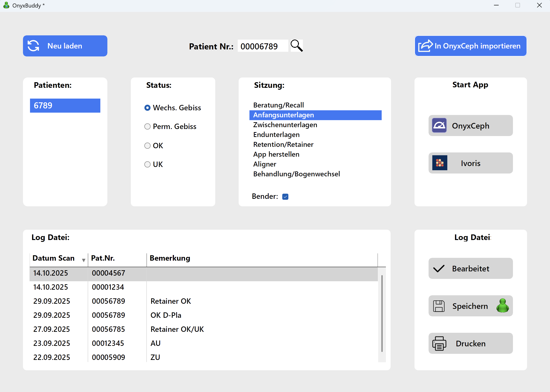
Task: Uncheck the Bender checkbox
Action: [x=285, y=197]
